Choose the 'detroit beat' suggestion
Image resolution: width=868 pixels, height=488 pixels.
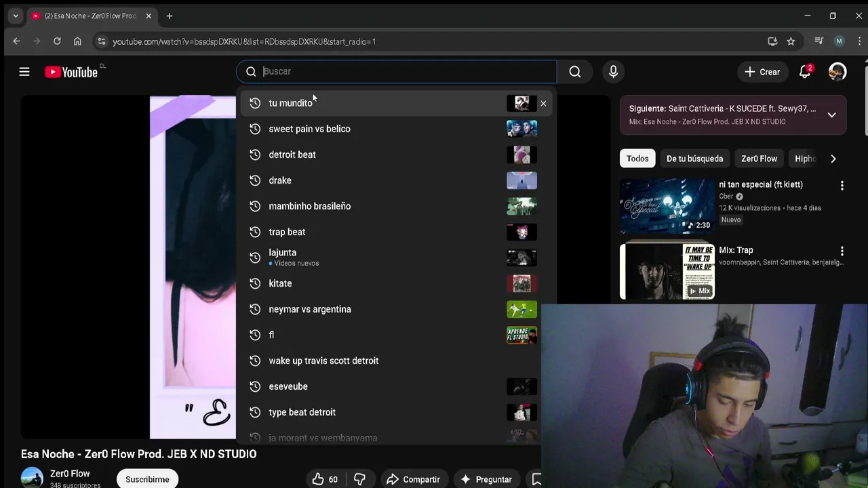[396, 155]
